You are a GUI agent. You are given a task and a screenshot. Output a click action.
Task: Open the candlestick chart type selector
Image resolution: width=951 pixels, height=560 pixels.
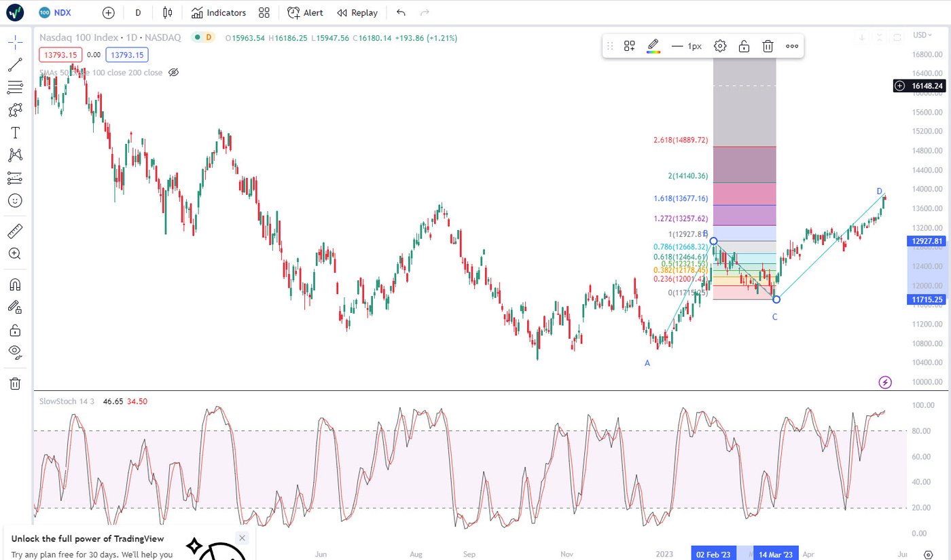(x=168, y=13)
